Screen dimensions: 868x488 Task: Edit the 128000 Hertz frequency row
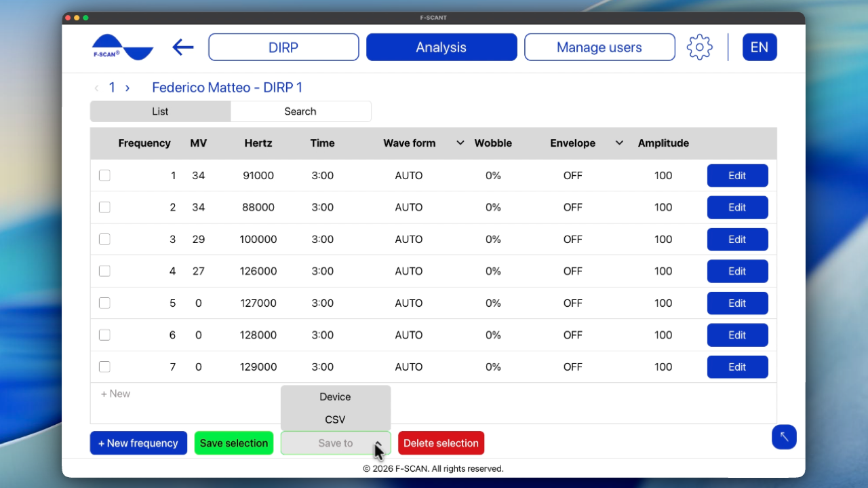pyautogui.click(x=737, y=335)
